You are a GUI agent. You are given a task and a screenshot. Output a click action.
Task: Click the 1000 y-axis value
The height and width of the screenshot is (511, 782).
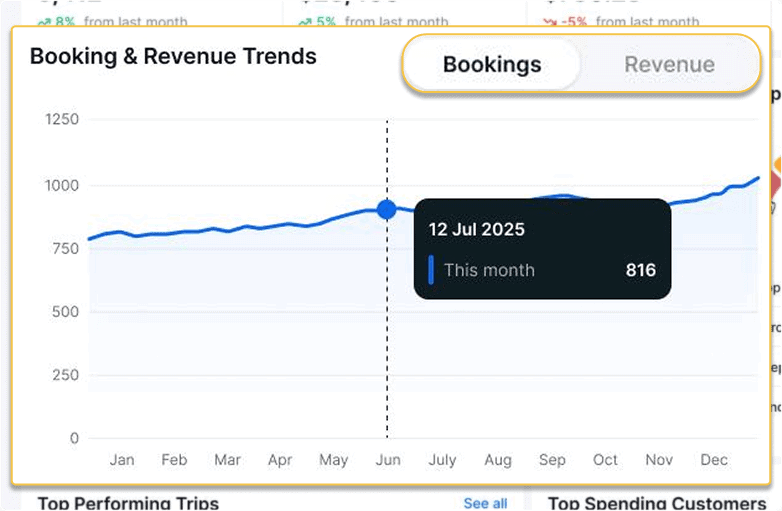(x=62, y=185)
